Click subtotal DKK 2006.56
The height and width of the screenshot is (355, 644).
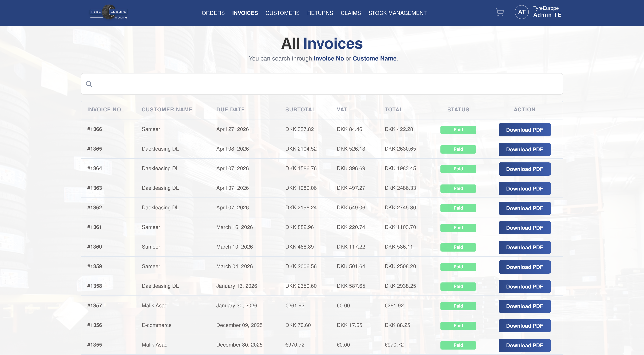coord(301,266)
